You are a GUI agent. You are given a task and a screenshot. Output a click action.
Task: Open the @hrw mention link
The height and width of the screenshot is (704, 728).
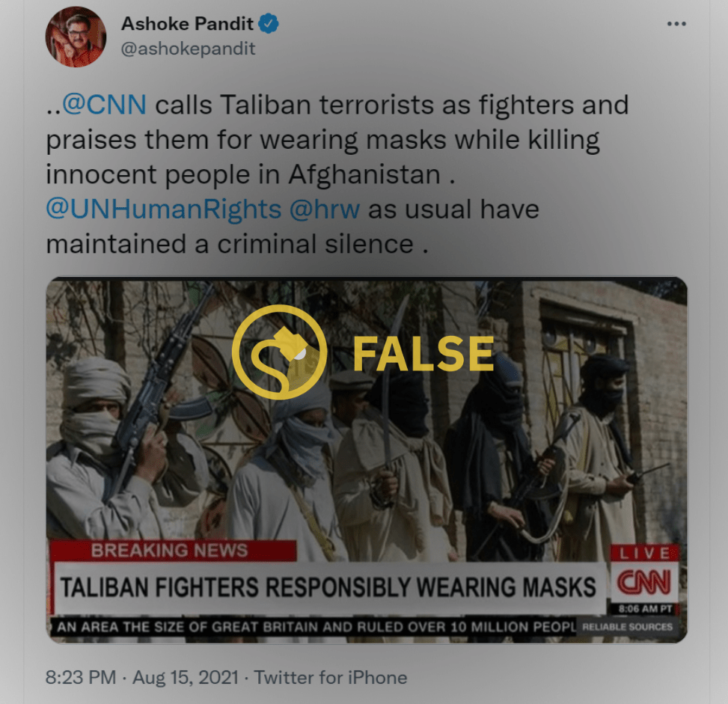(x=325, y=209)
